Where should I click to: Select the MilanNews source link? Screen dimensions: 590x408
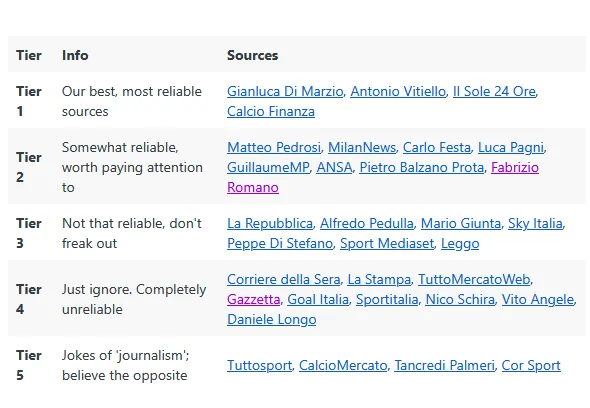pos(362,148)
